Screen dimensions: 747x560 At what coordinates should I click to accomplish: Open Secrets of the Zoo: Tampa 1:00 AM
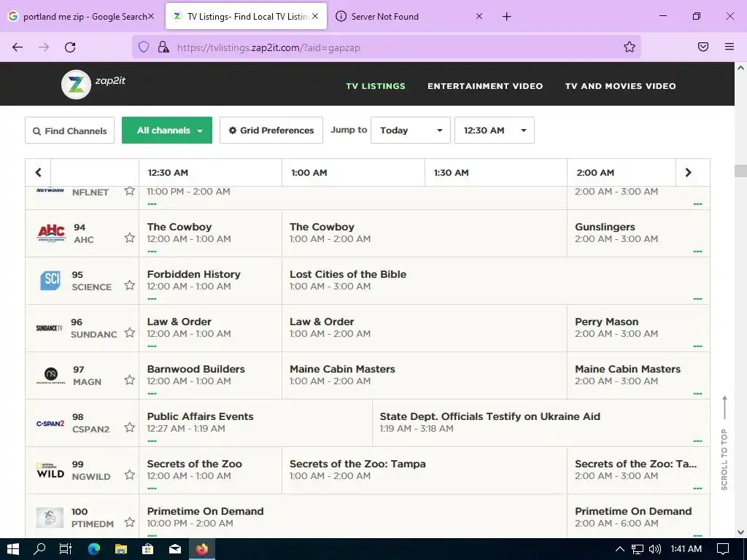click(x=424, y=470)
